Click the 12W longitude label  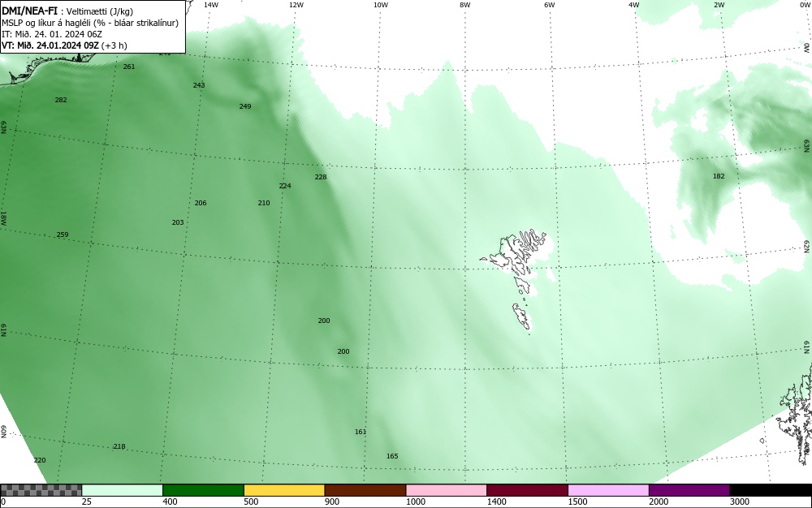point(296,5)
